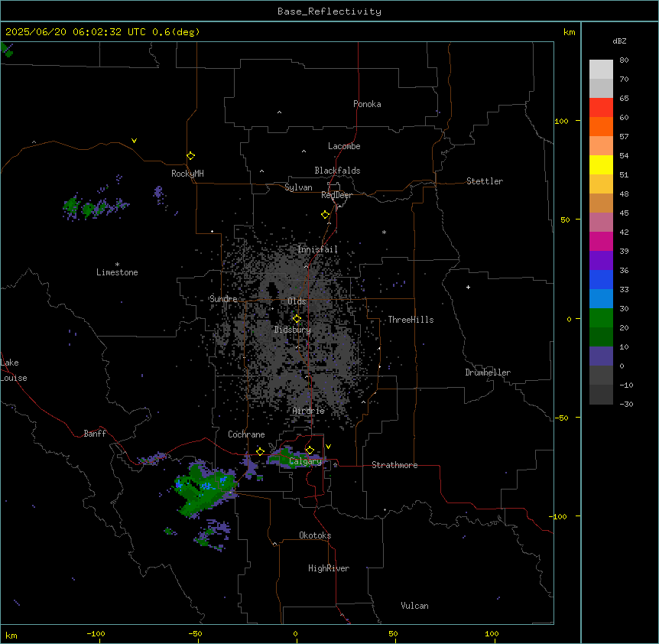The image size is (659, 644).
Task: Click the Base_Reflectivity title
Action: click(x=329, y=11)
